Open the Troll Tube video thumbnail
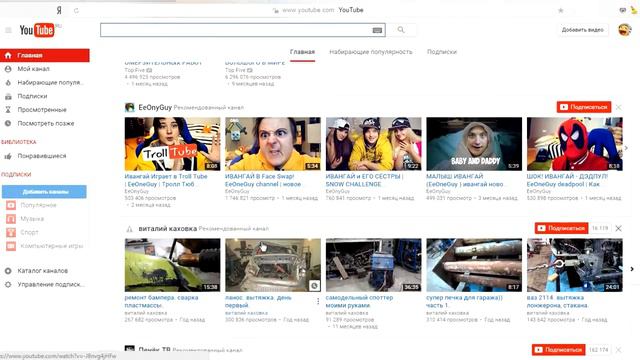 pyautogui.click(x=172, y=144)
